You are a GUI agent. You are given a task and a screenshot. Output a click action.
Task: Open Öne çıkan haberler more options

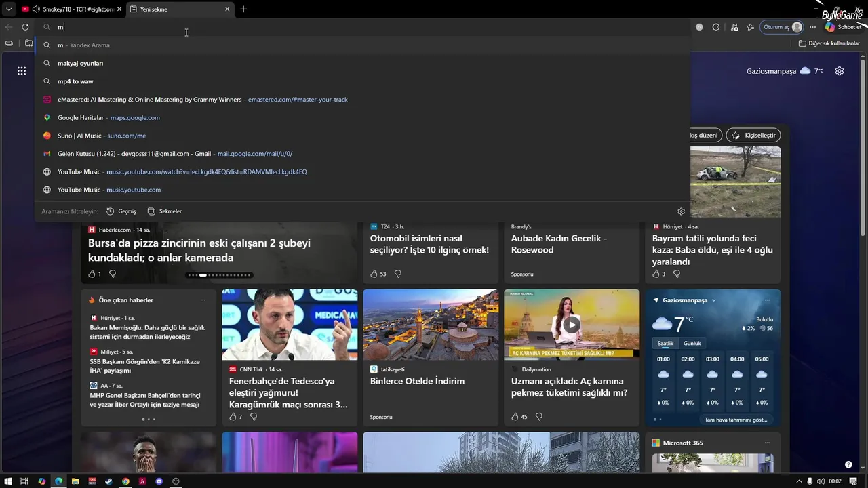click(x=203, y=300)
